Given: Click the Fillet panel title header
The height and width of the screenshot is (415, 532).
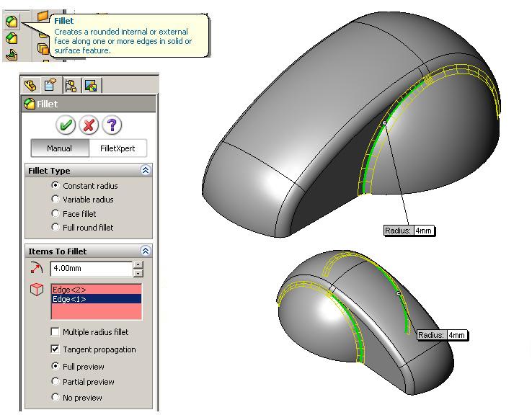Looking at the screenshot, I should 89,104.
